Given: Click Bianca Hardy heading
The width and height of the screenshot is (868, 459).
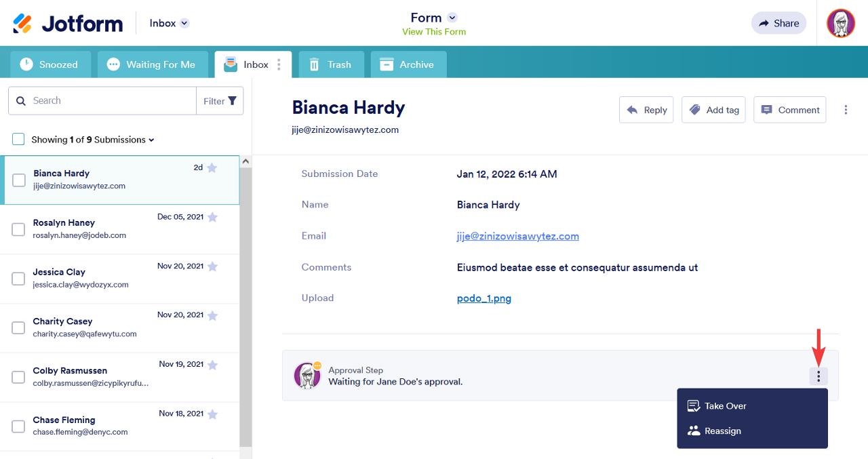Looking at the screenshot, I should [x=349, y=108].
